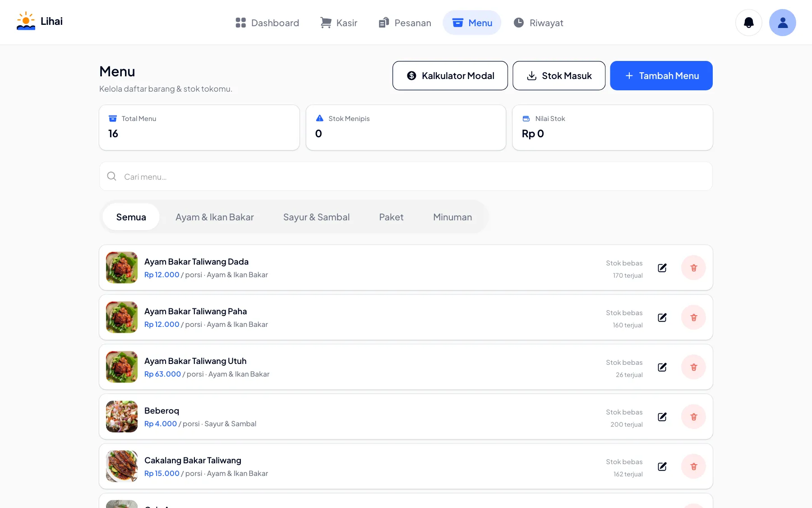The height and width of the screenshot is (508, 812).
Task: Edit Ayam Bakar Taliwang Utuh item
Action: pyautogui.click(x=662, y=367)
